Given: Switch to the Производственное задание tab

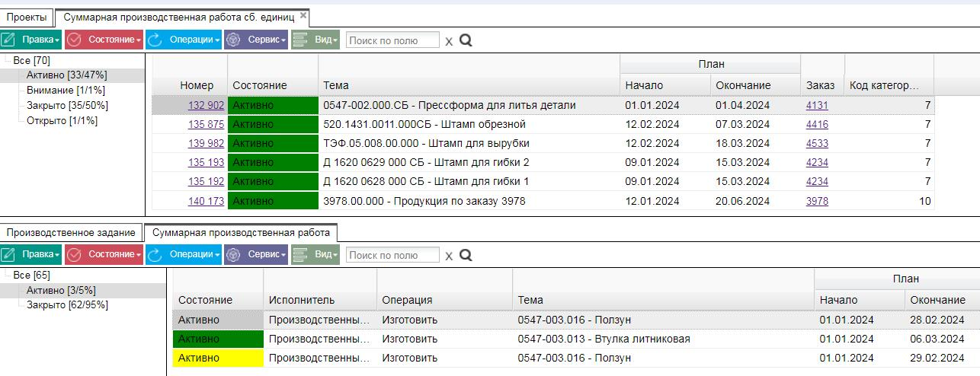Looking at the screenshot, I should coord(71,232).
